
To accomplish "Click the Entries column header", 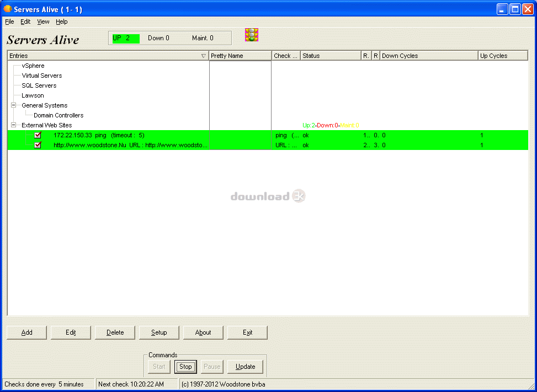I will click(108, 56).
